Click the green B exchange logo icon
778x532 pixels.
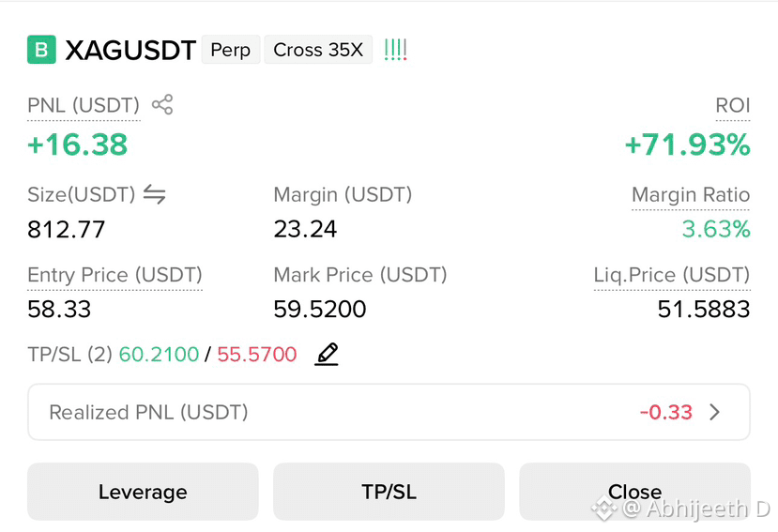click(x=41, y=50)
